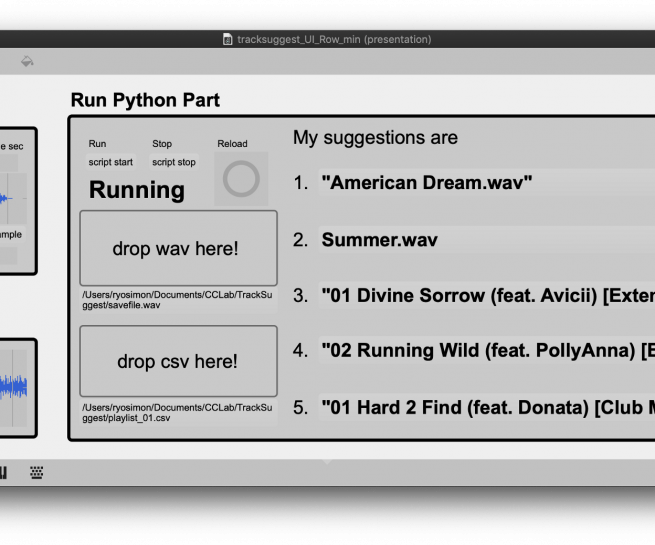Image resolution: width=655 pixels, height=545 pixels.
Task: Choose the '01 Divine Sorrow' suggestion
Action: pyautogui.click(x=486, y=296)
